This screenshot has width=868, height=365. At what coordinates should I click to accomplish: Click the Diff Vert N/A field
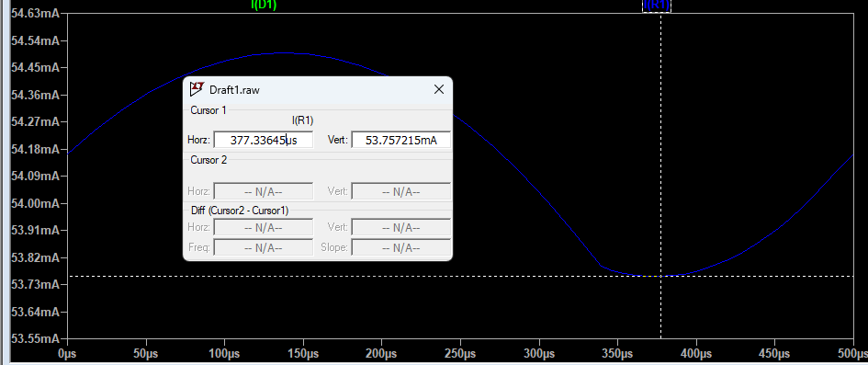point(401,227)
